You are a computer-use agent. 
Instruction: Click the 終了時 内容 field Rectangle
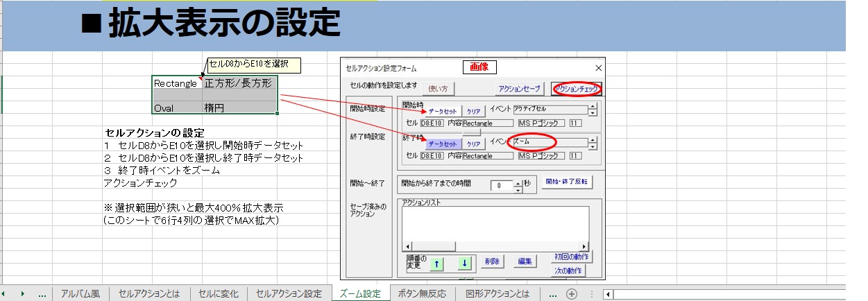[488, 156]
